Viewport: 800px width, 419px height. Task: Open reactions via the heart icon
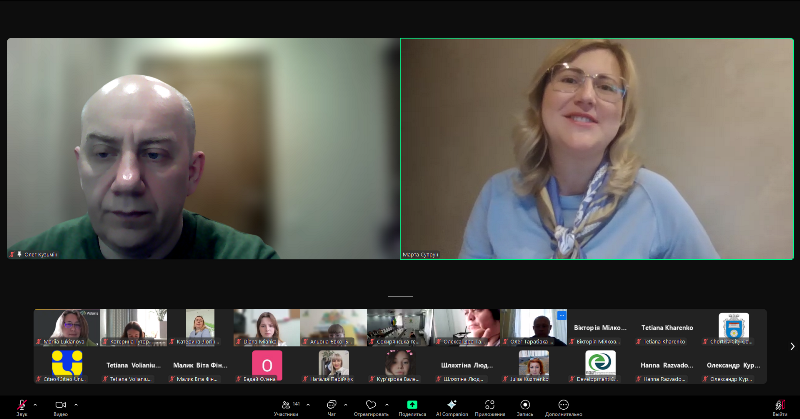tap(371, 407)
